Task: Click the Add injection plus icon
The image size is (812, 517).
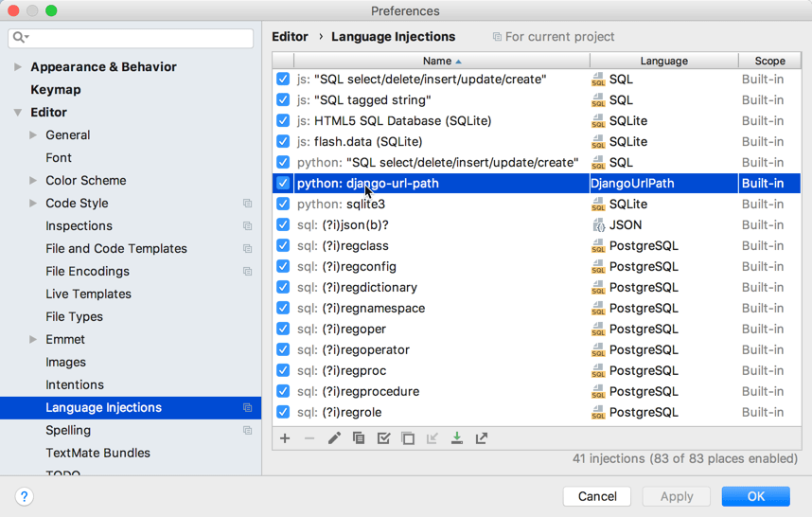Action: click(285, 438)
